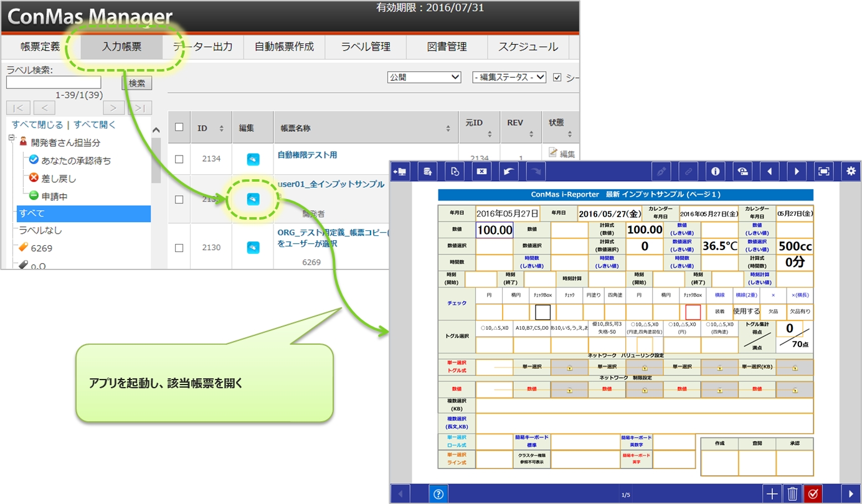Open the settings gear in i-Reporter toolbar
This screenshot has width=862, height=504.
850,171
